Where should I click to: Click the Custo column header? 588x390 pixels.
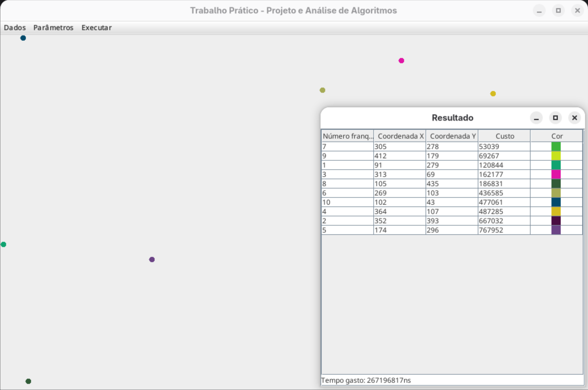pos(504,136)
